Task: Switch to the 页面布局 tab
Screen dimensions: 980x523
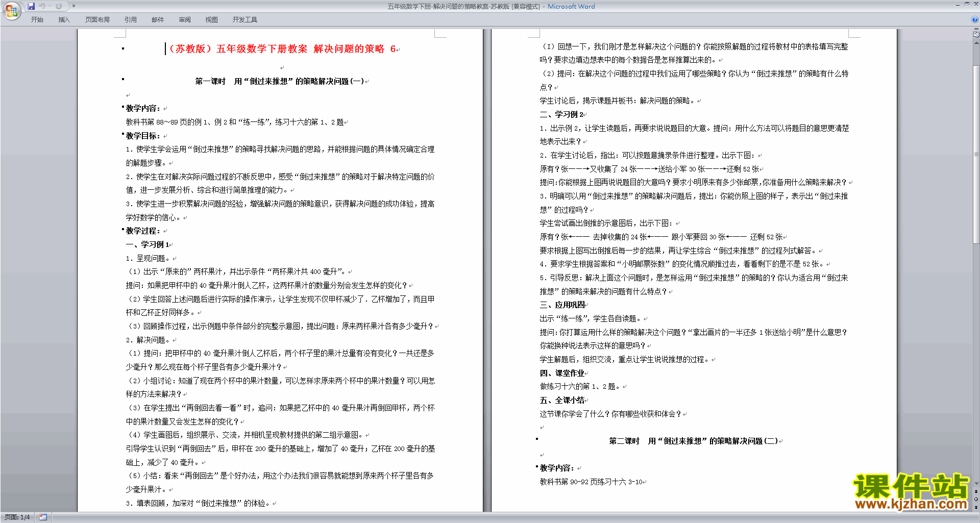Action: click(97, 20)
